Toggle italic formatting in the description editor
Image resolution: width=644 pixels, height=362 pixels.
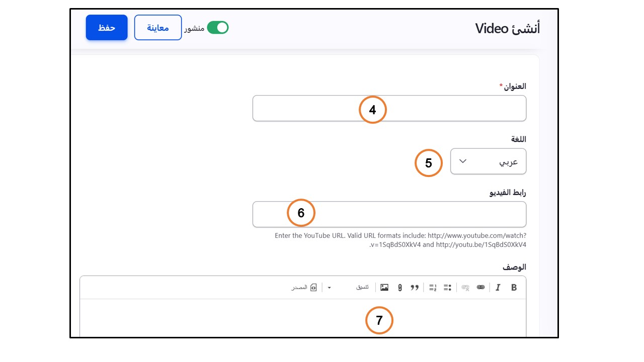498,288
